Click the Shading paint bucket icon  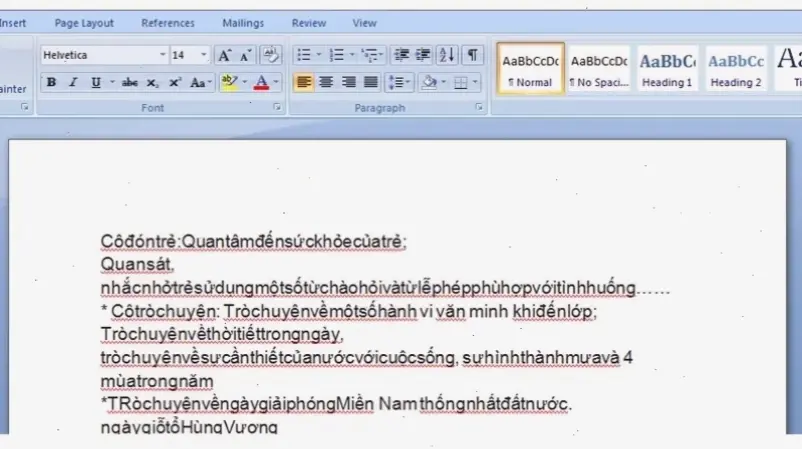[x=430, y=82]
